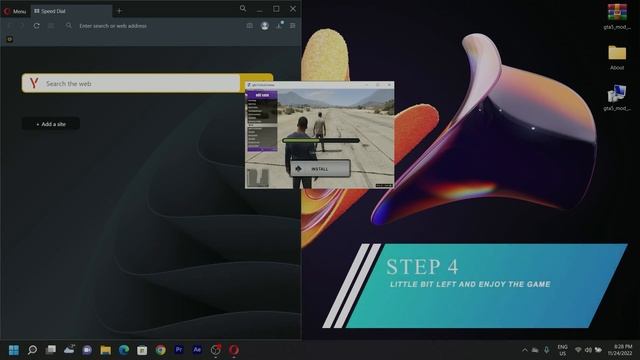Screen dimensions: 640x360
Task: Open the Widgets weather icon
Action: [x=69, y=350]
